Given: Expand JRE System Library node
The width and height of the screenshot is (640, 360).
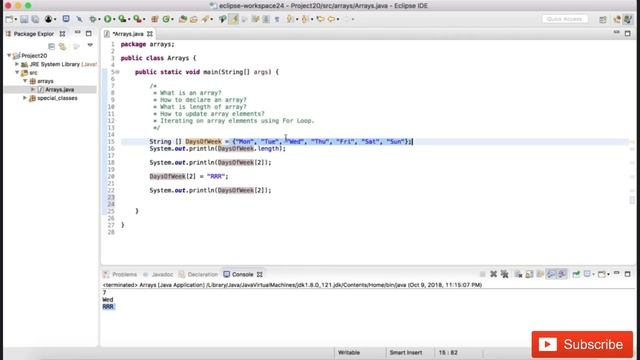Looking at the screenshot, I should tap(17, 64).
